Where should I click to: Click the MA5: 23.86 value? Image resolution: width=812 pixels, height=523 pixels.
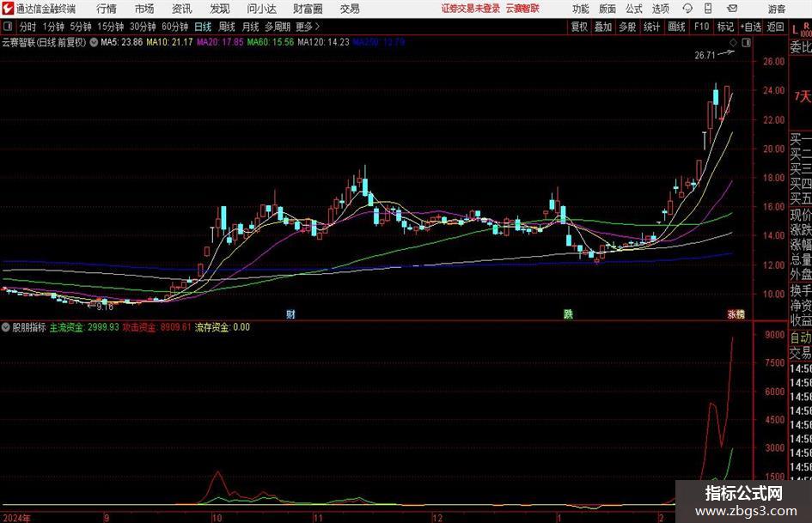[122, 42]
